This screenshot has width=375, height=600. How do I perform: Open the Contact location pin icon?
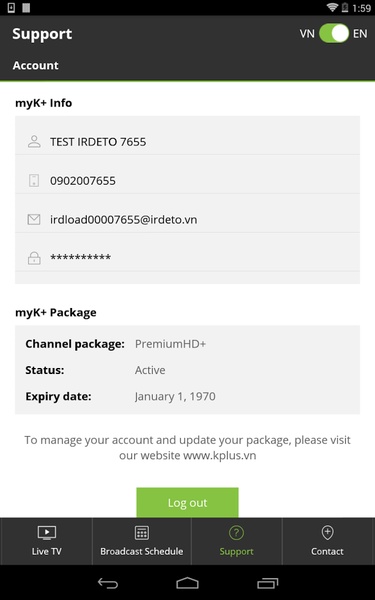click(x=328, y=532)
